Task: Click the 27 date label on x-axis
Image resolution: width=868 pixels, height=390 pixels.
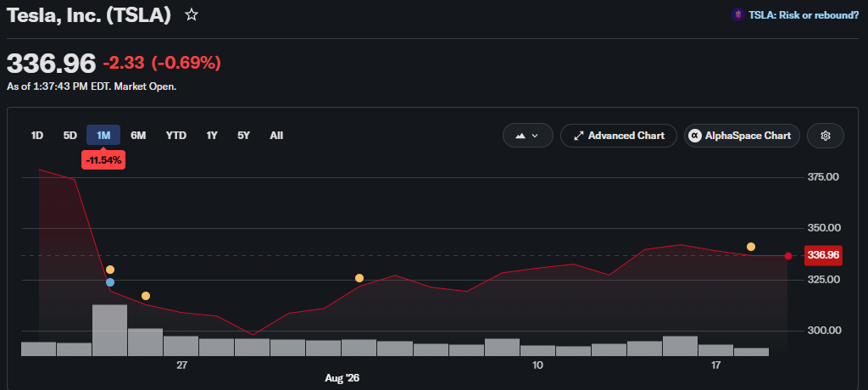Action: pos(181,365)
